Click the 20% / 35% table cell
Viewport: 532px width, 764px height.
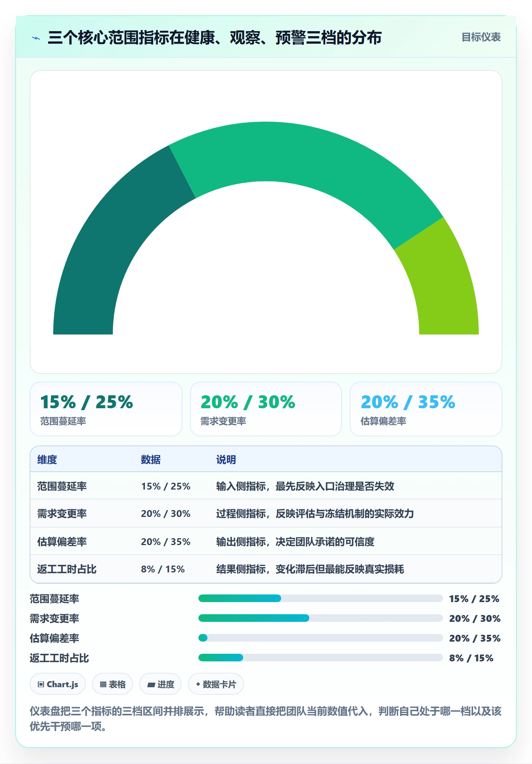coord(166,542)
